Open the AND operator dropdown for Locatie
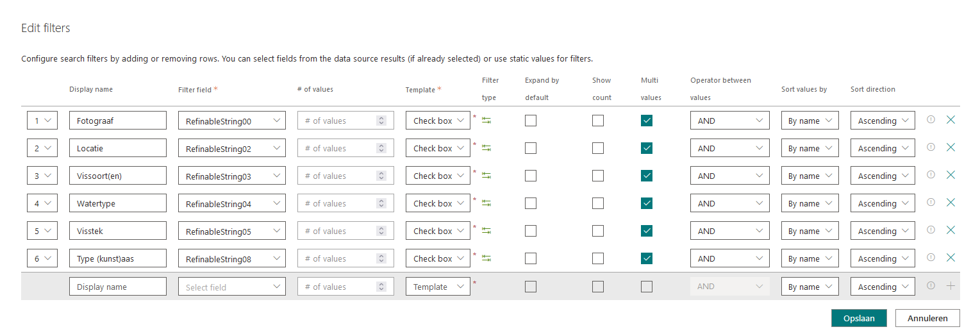 point(730,148)
